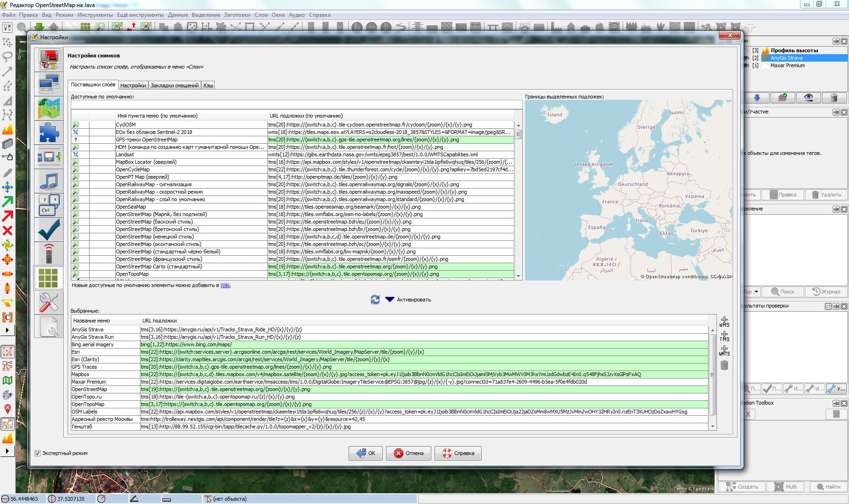Click the refresh default imagery list icon
The width and height of the screenshot is (849, 504).
[x=375, y=300]
